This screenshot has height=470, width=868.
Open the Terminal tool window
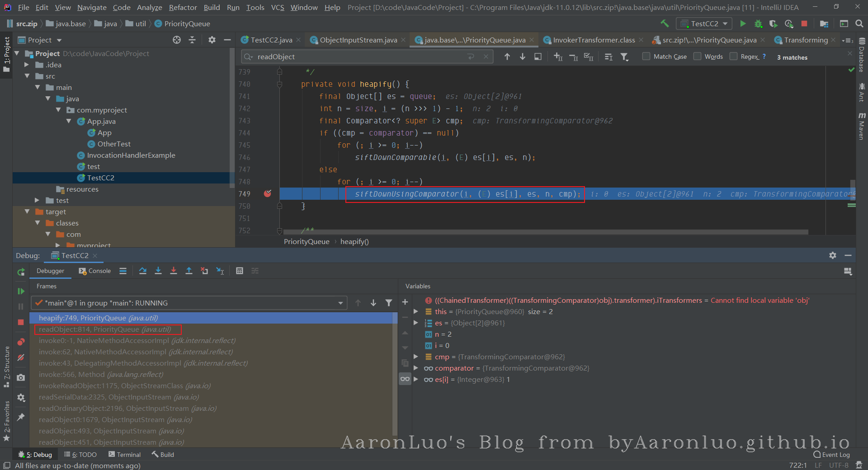[125, 455]
